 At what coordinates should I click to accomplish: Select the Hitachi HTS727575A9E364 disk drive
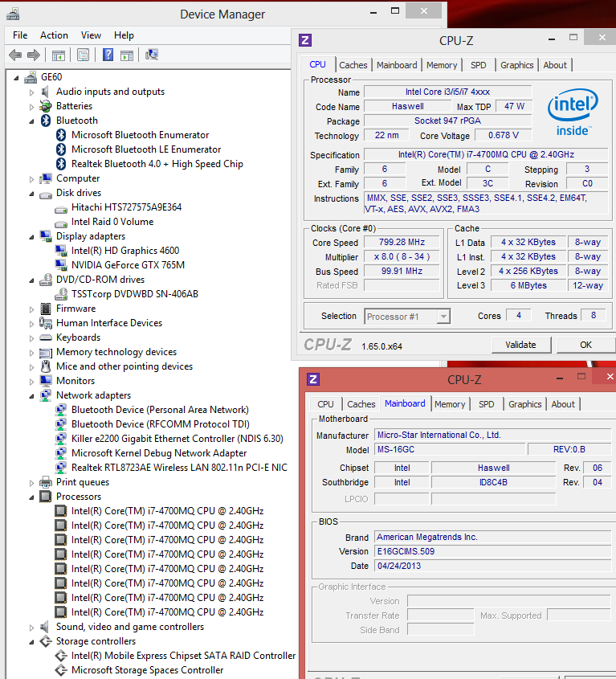tap(126, 207)
